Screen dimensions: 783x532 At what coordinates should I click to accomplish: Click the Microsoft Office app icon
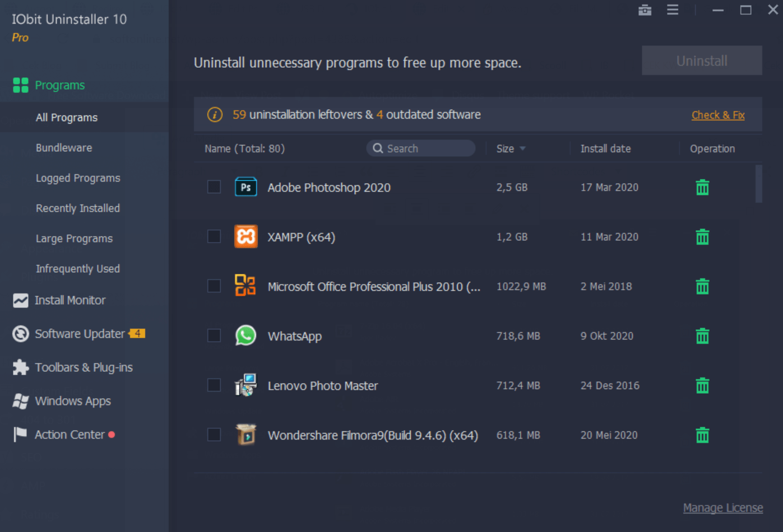tap(245, 286)
